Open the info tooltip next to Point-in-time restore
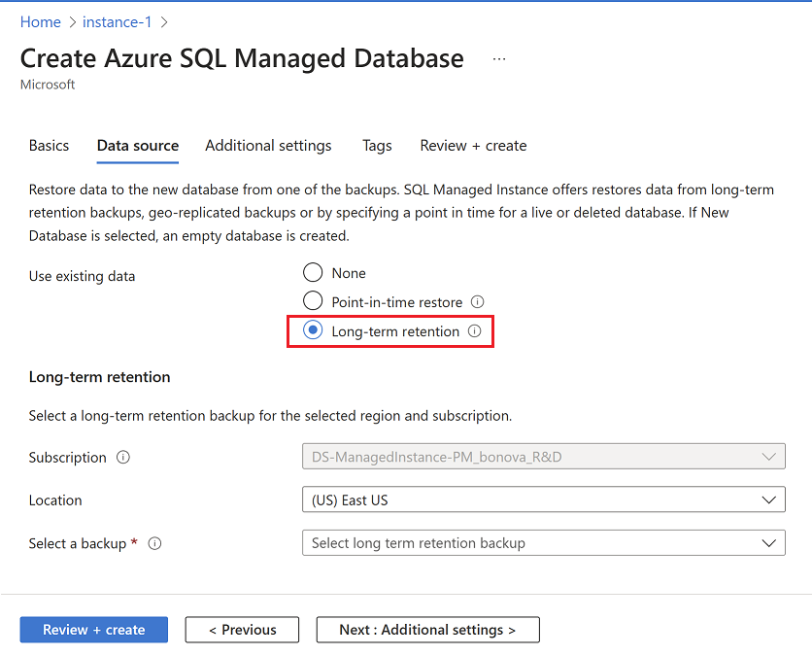 point(476,301)
